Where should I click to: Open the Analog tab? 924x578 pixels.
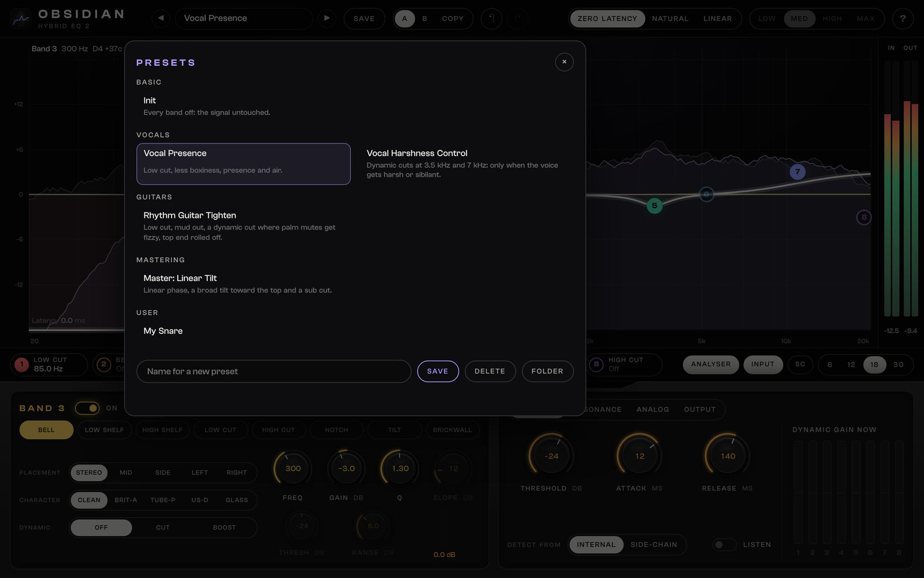tap(653, 409)
